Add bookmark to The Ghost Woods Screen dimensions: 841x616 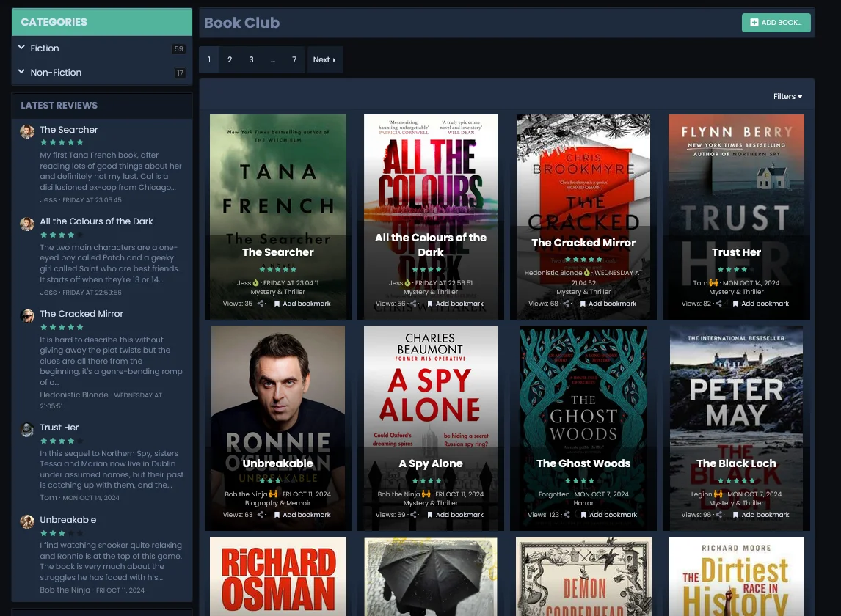[609, 515]
